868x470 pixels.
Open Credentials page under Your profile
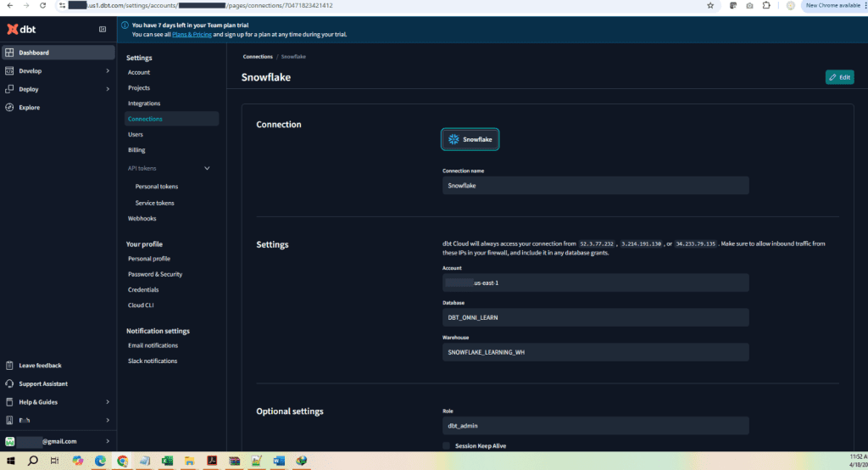[x=143, y=290]
